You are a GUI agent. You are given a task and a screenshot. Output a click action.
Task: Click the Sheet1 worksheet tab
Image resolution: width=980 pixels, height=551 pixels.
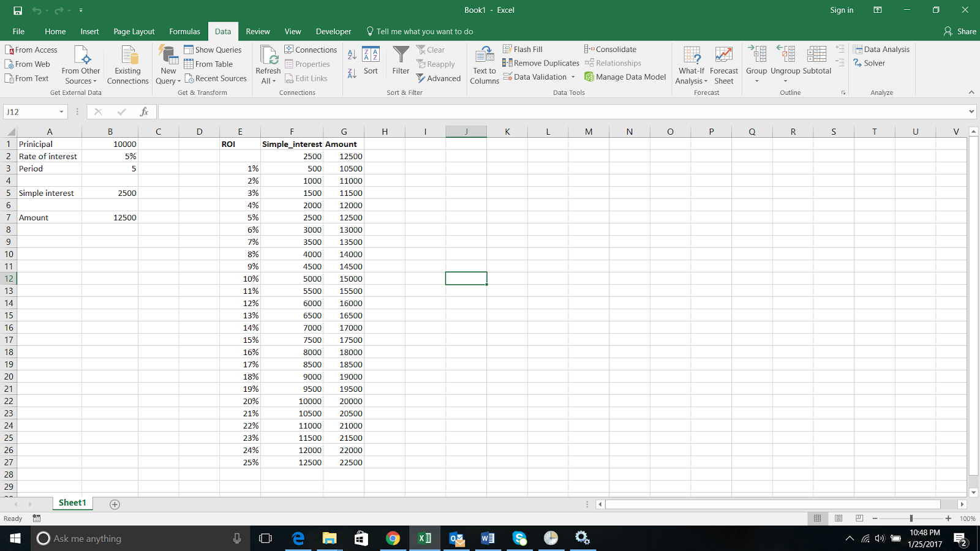point(72,502)
